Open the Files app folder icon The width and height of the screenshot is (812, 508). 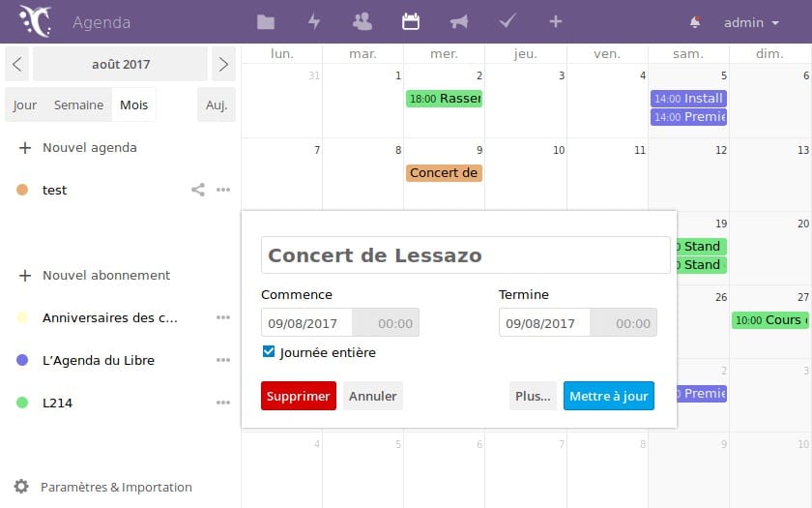(x=266, y=21)
